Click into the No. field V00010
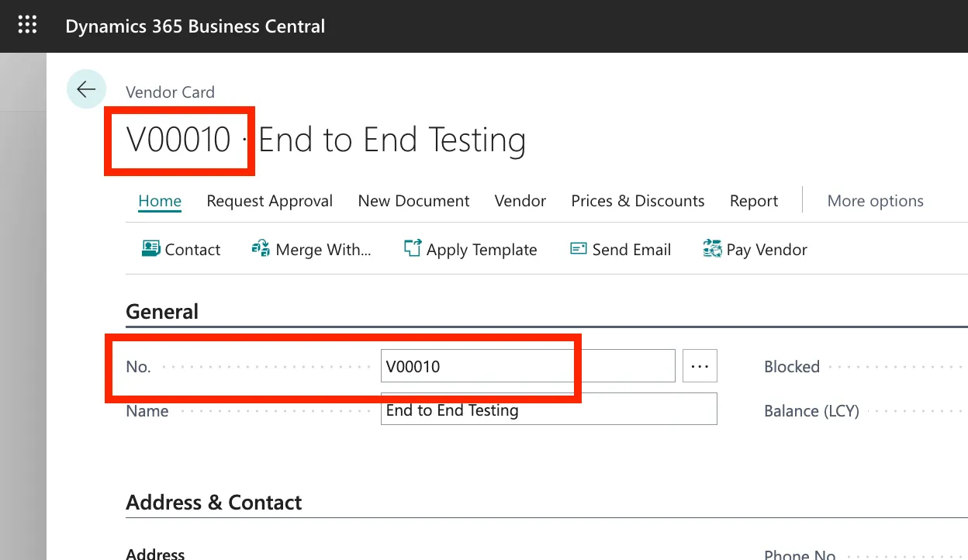 [x=527, y=366]
